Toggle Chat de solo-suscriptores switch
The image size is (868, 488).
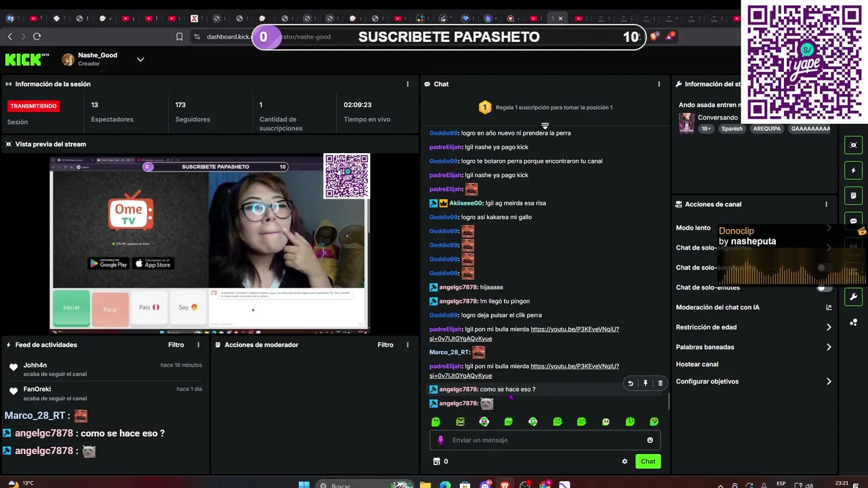(x=823, y=268)
